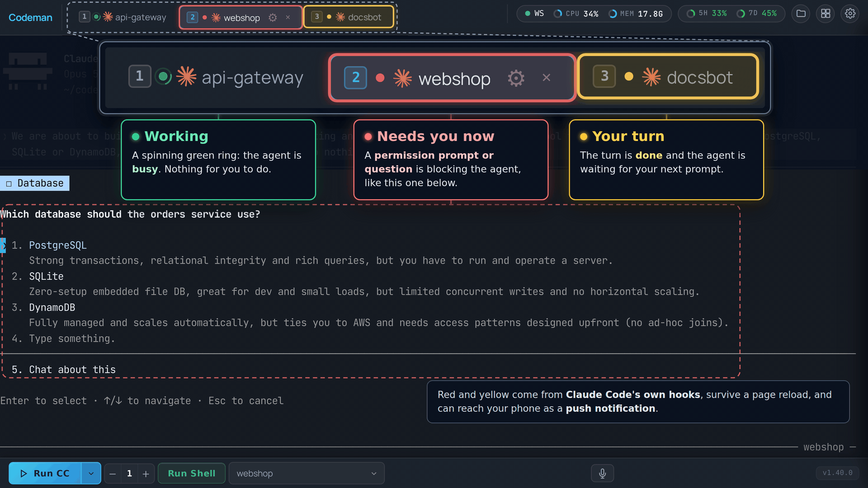Click the Run Shell button
Viewport: 868px width, 488px height.
pos(191,473)
